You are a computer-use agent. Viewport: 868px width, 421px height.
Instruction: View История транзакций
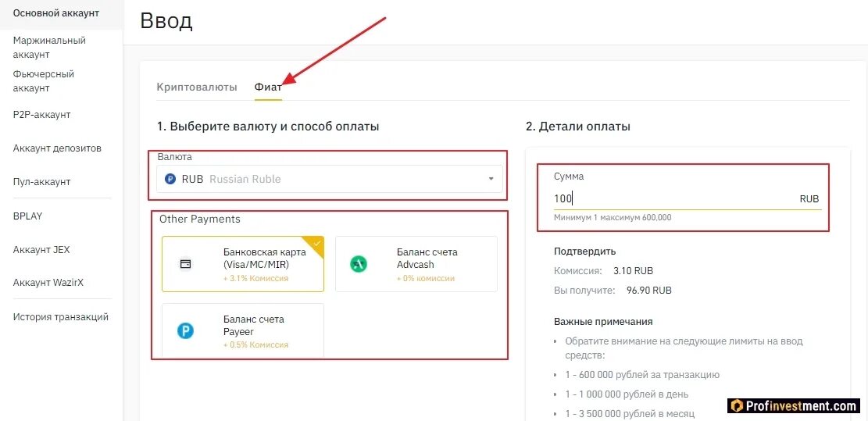tap(61, 317)
